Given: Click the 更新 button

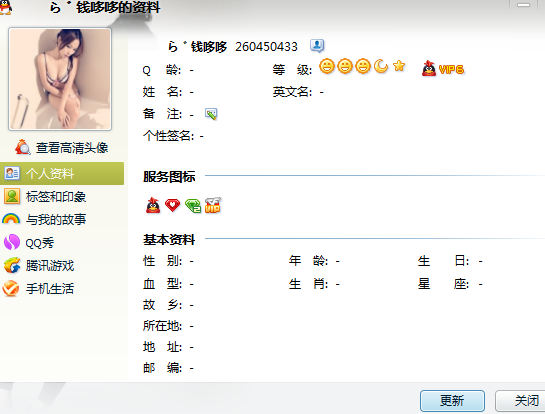Looking at the screenshot, I should point(452,400).
